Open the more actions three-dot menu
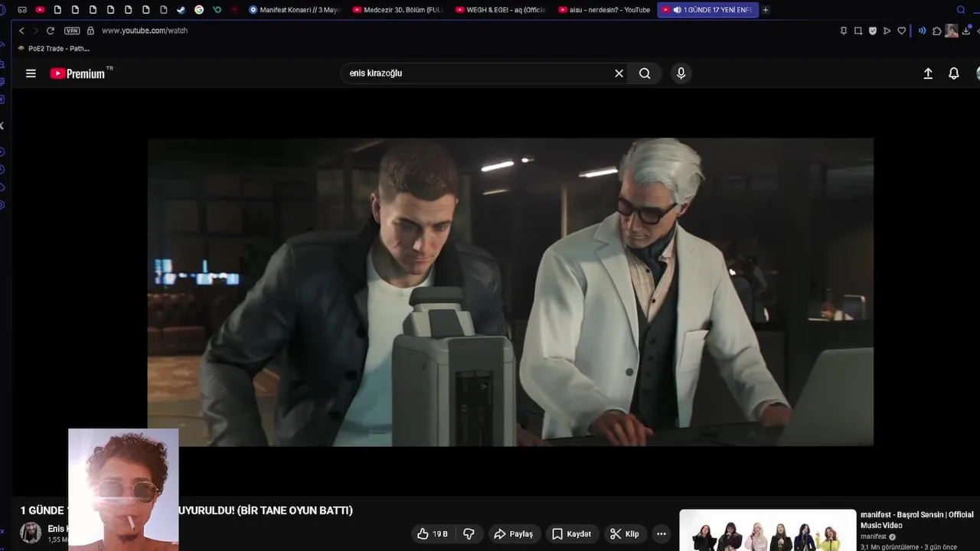This screenshot has height=551, width=980. coord(661,534)
